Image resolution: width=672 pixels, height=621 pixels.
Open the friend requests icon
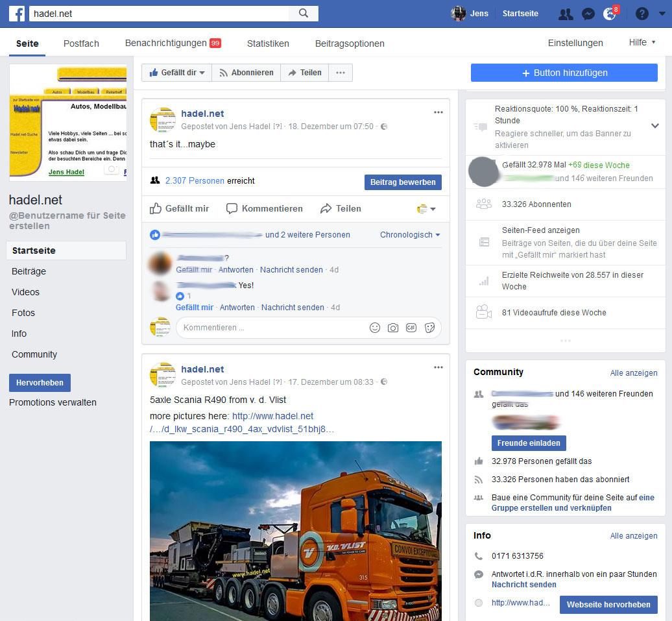click(566, 14)
